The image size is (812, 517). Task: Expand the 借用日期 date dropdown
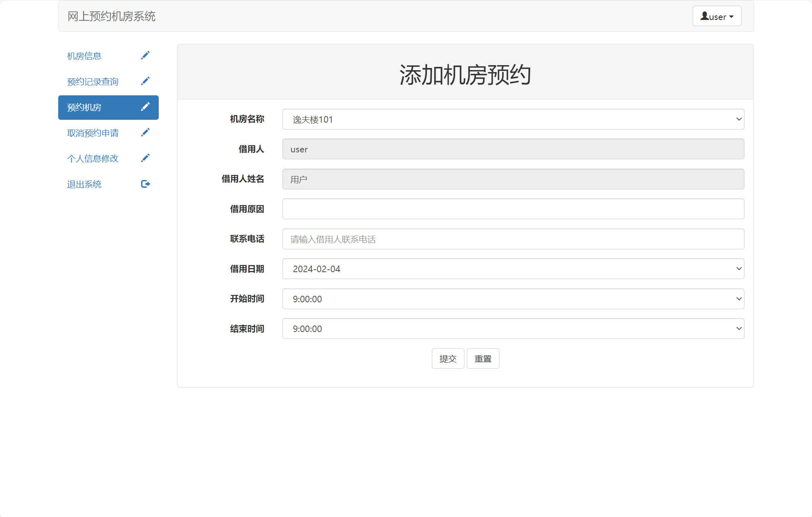click(x=513, y=269)
